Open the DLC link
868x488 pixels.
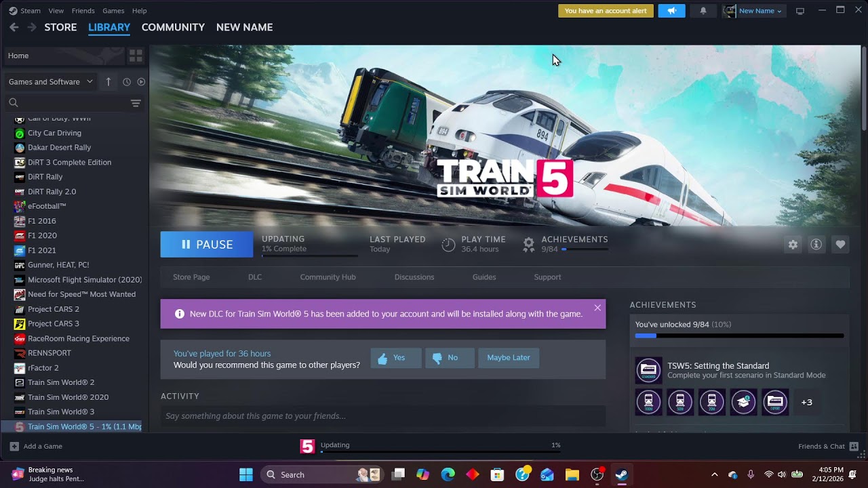tap(255, 277)
